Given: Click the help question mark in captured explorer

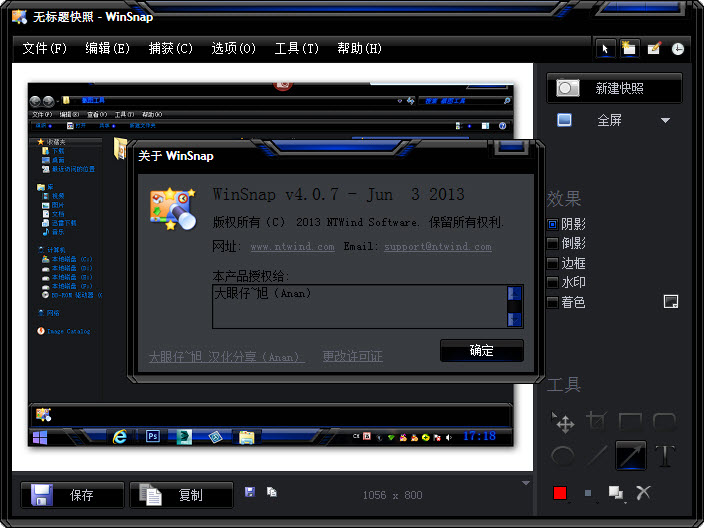Looking at the screenshot, I should click(x=502, y=126).
